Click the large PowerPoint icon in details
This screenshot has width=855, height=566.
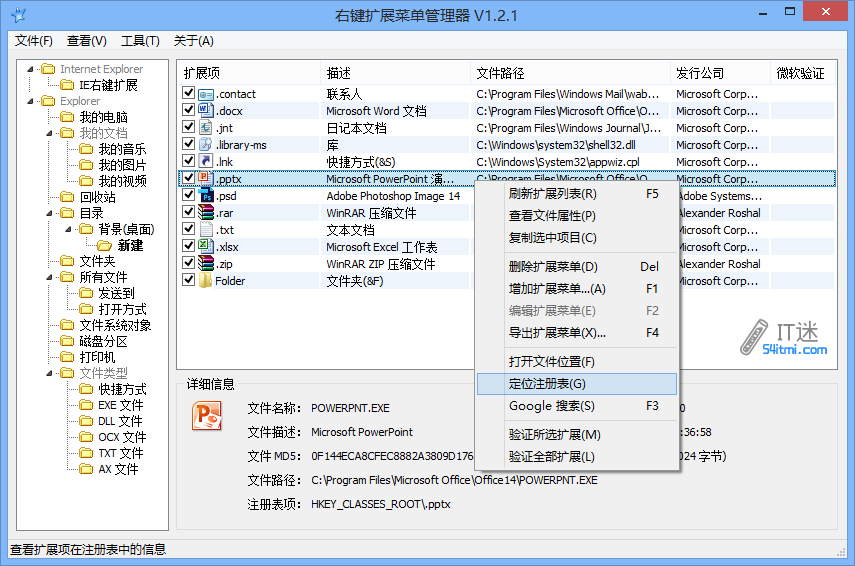207,416
